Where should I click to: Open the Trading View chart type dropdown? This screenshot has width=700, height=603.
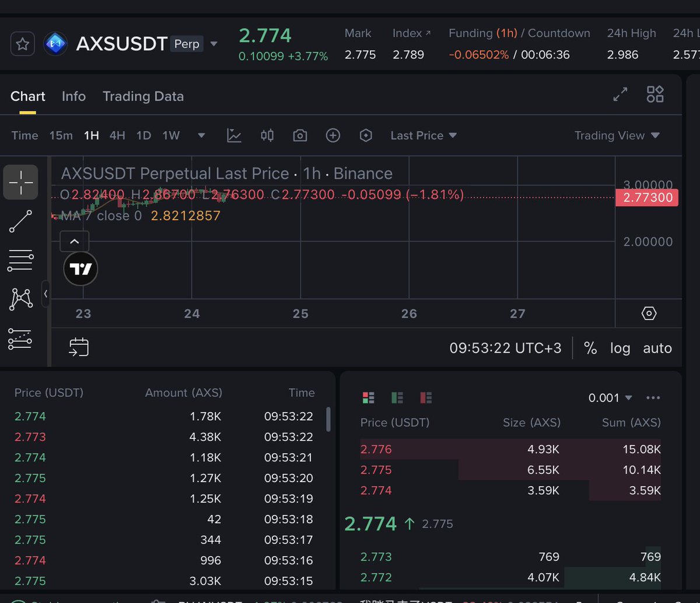[617, 135]
